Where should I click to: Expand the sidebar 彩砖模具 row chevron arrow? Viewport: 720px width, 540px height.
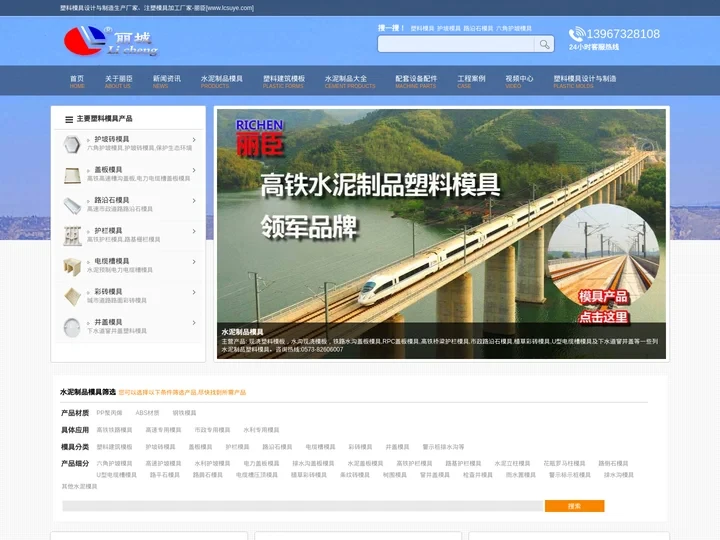tap(194, 292)
